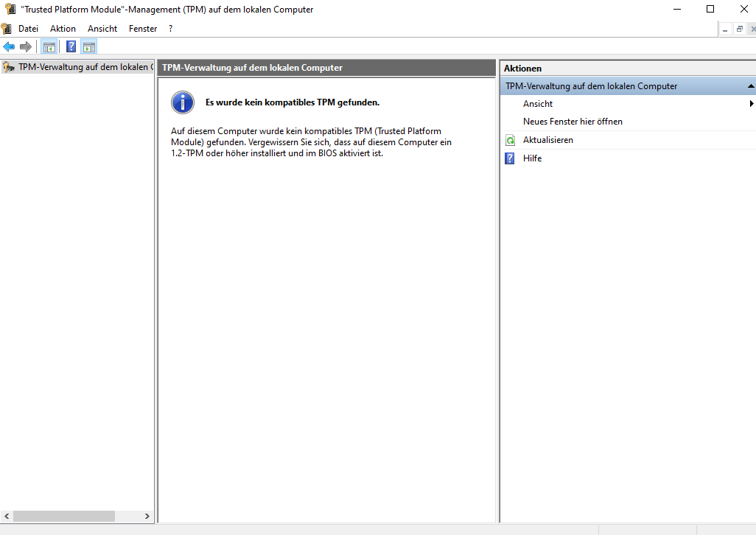Click the TPM-Verwaltung header in the Aktionen pane
This screenshot has height=535, width=756.
(628, 86)
